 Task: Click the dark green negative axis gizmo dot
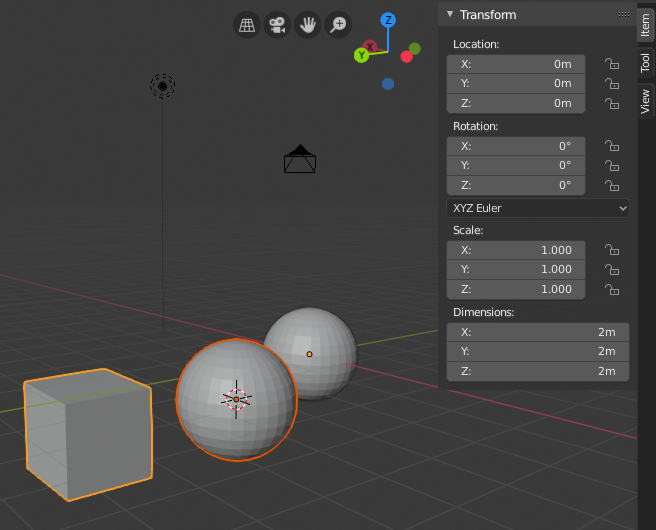point(415,49)
